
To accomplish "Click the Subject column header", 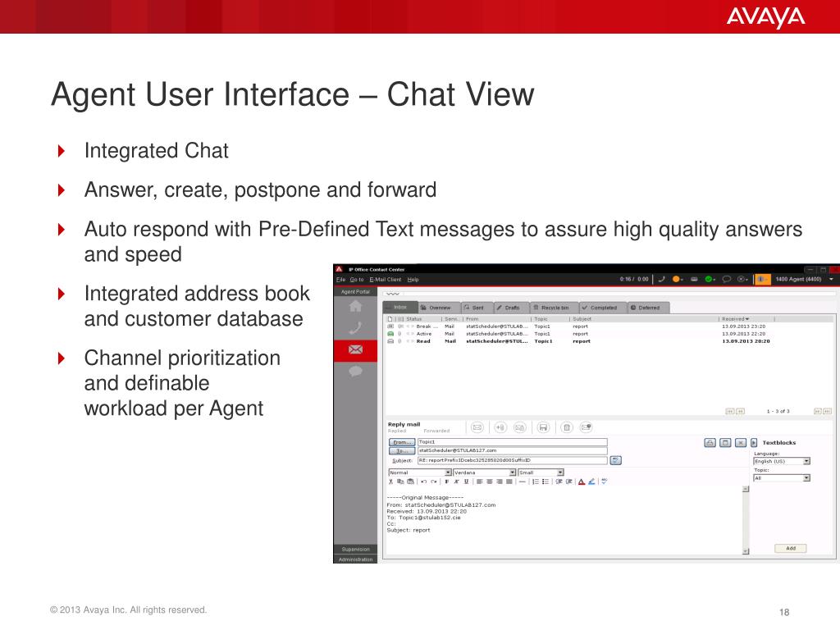I will click(x=582, y=319).
